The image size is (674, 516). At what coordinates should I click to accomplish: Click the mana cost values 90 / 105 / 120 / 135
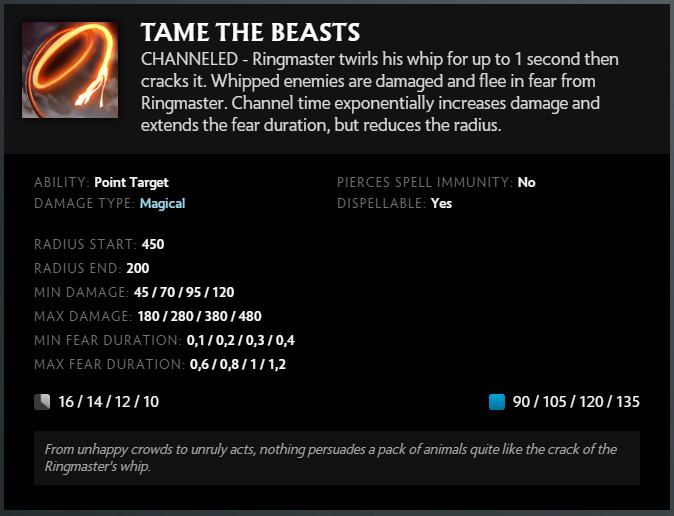[x=576, y=402]
